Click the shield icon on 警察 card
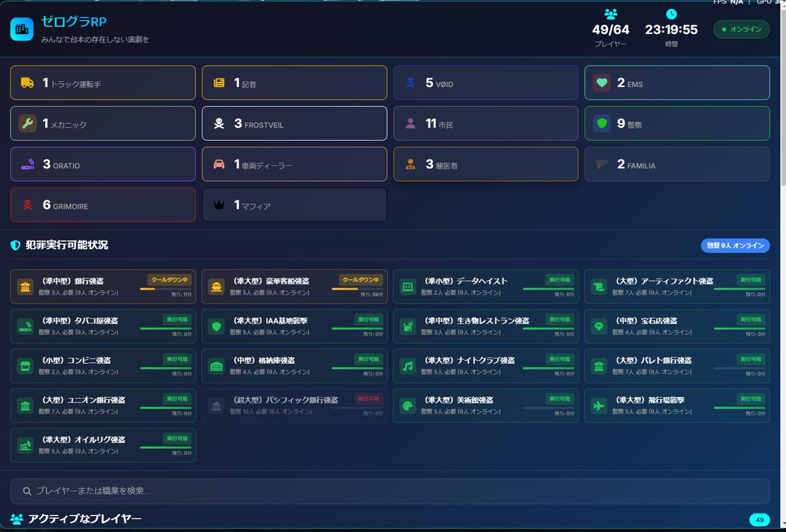The height and width of the screenshot is (532, 786). pyautogui.click(x=602, y=123)
